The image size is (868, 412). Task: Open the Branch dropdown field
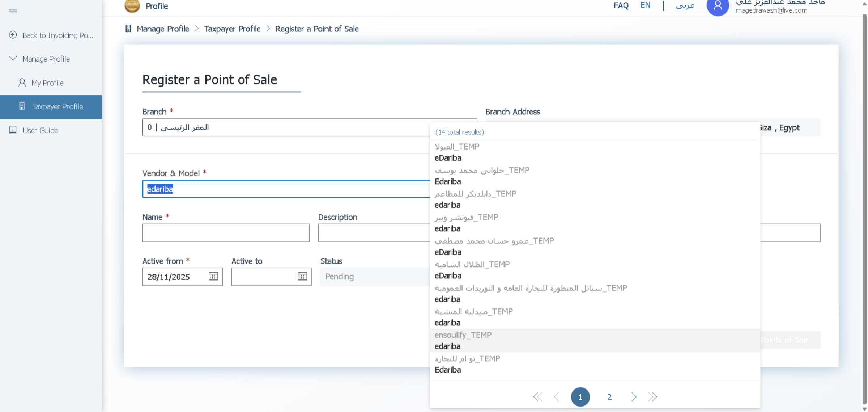(x=286, y=127)
